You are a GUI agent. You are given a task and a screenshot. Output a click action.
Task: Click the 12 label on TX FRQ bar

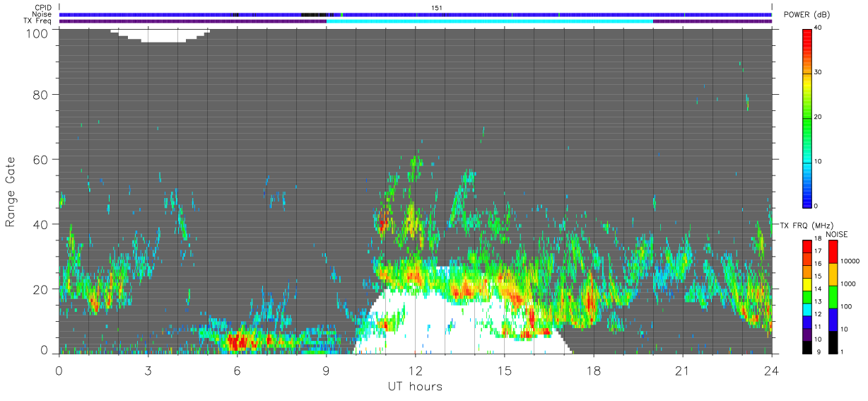[819, 313]
